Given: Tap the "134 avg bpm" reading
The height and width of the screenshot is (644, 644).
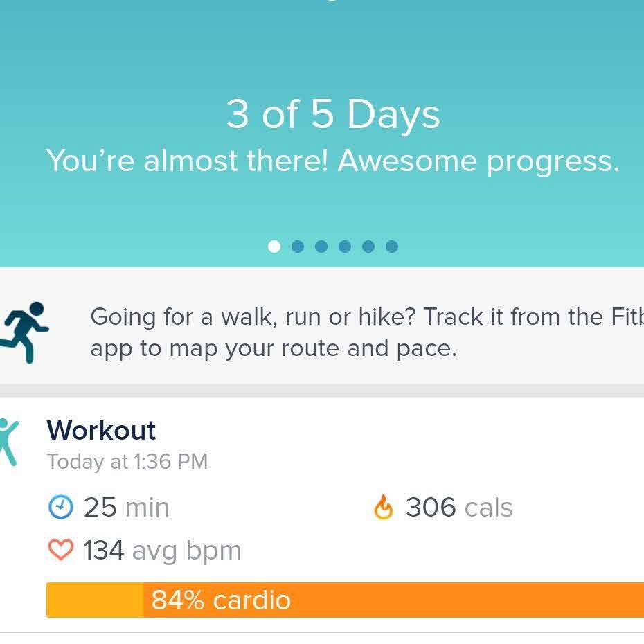Looking at the screenshot, I should 162,551.
